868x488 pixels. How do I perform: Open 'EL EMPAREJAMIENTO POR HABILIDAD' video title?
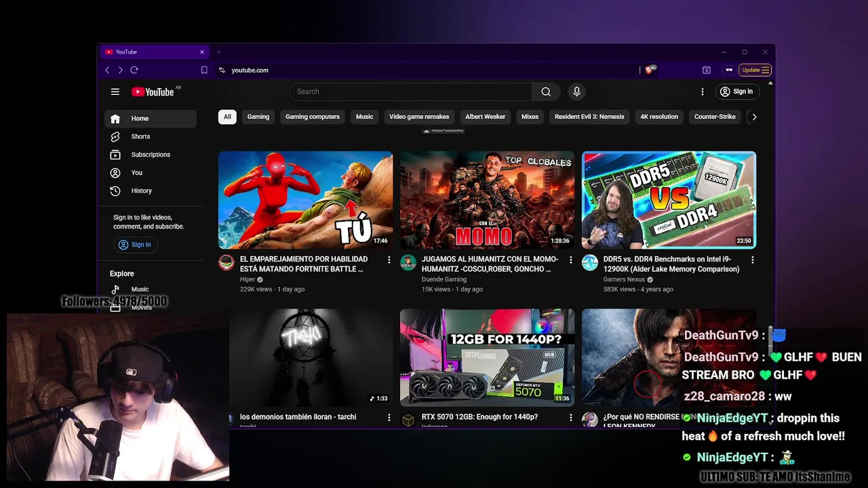(304, 264)
